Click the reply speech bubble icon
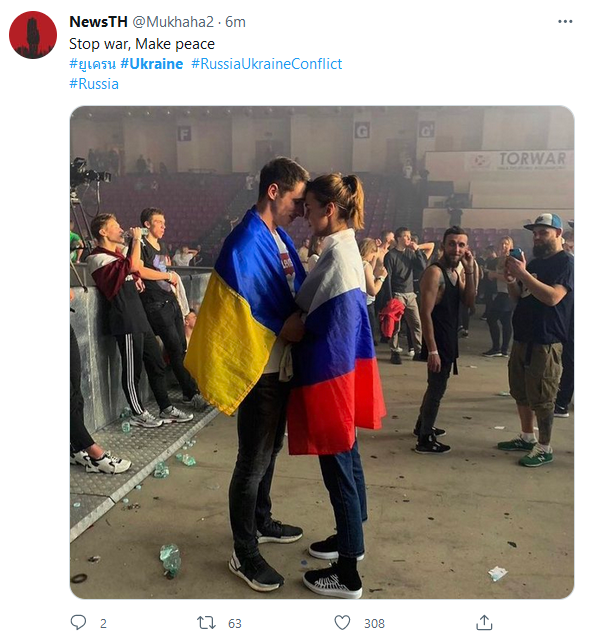Viewport: 589px width, 636px height. [78, 622]
